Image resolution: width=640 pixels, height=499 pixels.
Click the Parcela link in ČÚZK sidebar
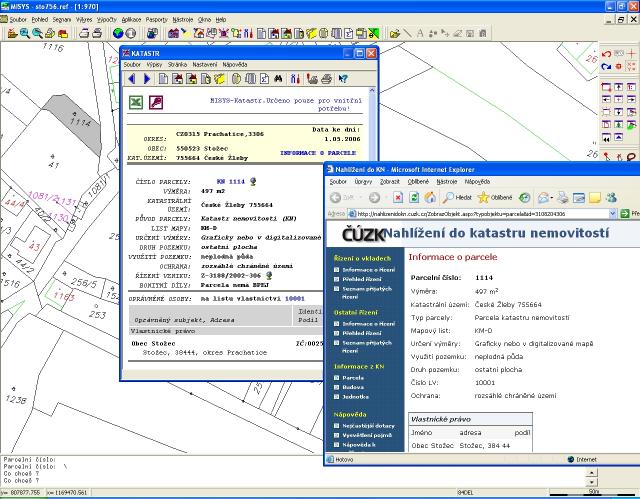353,378
